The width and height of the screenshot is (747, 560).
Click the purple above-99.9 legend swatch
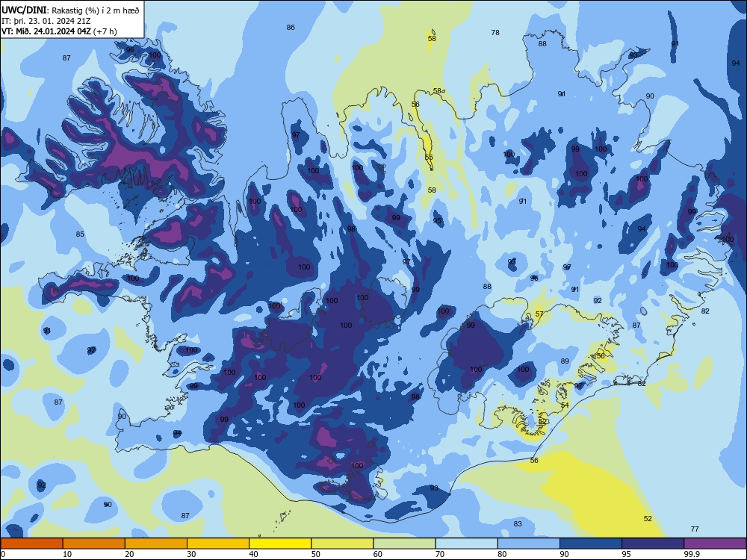715,544
